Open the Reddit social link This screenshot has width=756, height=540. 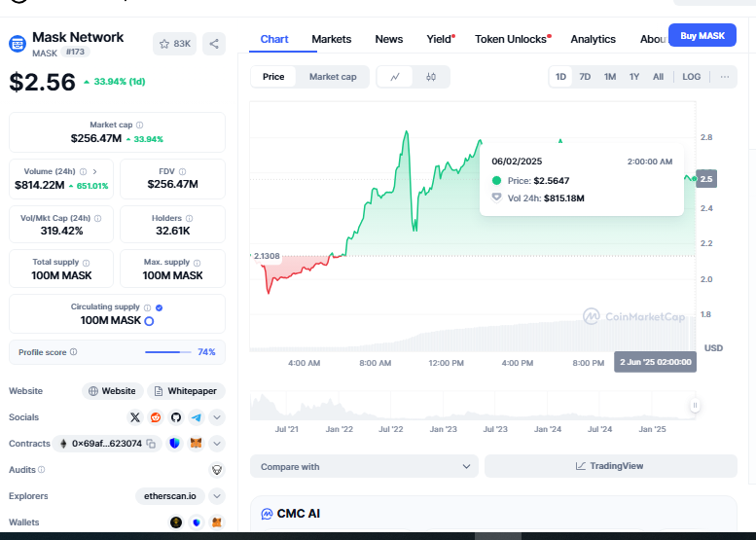(x=156, y=417)
